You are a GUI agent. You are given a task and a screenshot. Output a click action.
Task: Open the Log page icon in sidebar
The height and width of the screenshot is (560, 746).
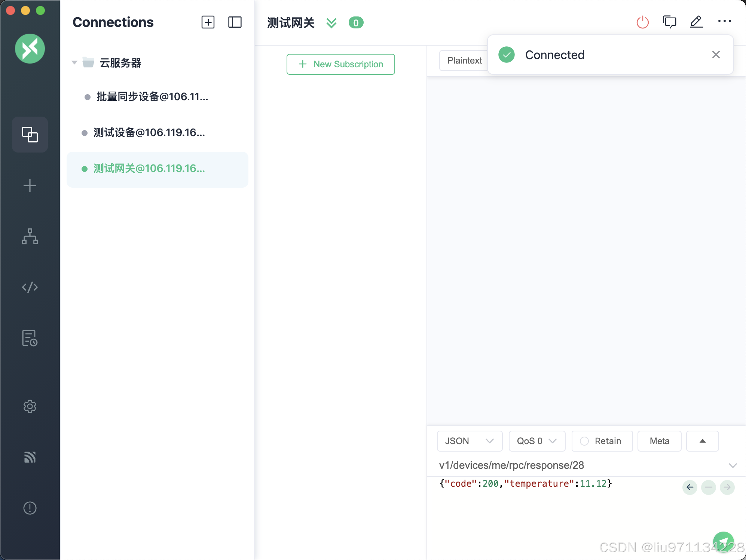click(30, 338)
